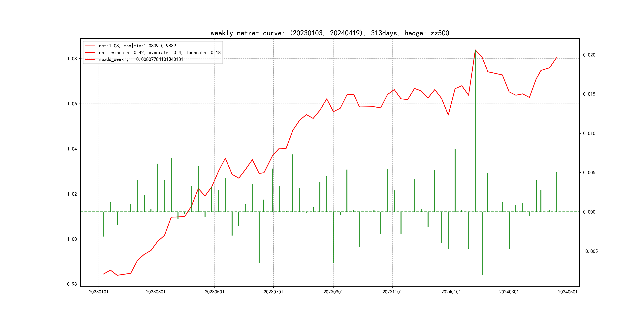Click the red swatch beside maxdd_weekly legend
This screenshot has width=644, height=322.
coord(90,59)
